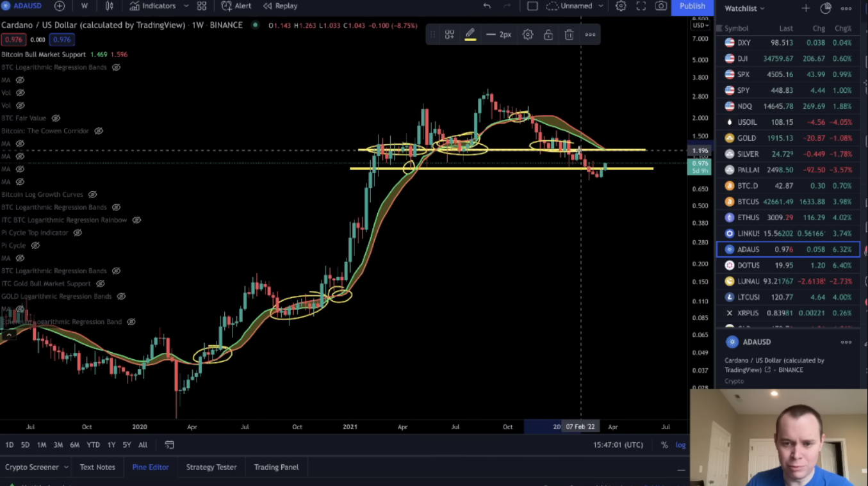Show All chart history range
The height and width of the screenshot is (486, 868).
143,445
